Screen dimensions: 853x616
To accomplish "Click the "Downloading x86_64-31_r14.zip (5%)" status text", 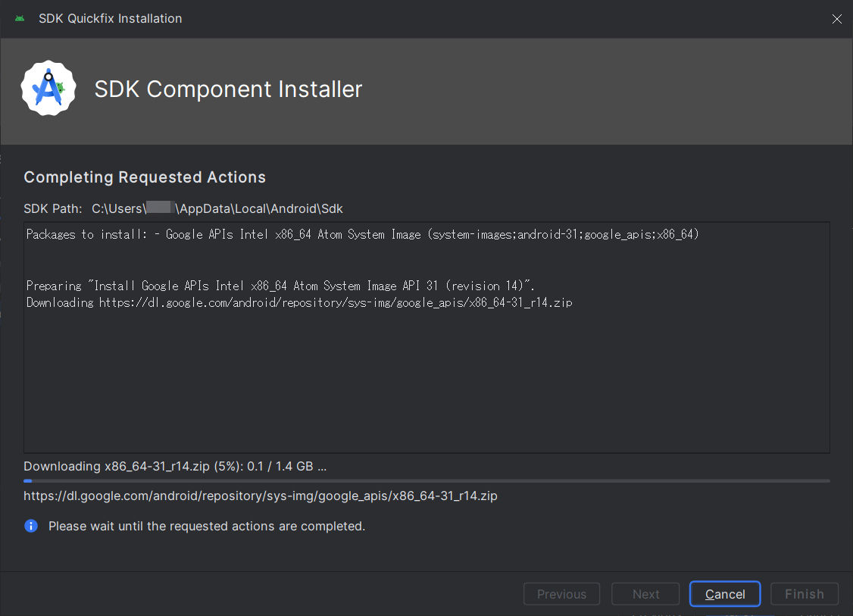I will click(x=175, y=466).
